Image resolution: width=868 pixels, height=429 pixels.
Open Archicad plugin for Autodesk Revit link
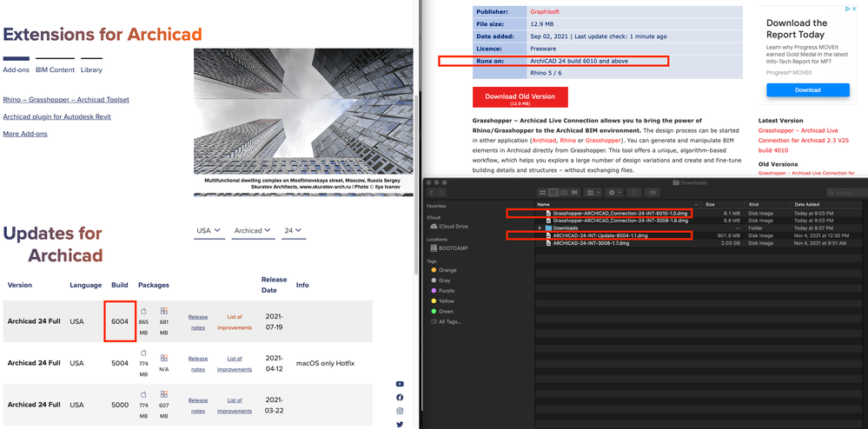[57, 116]
